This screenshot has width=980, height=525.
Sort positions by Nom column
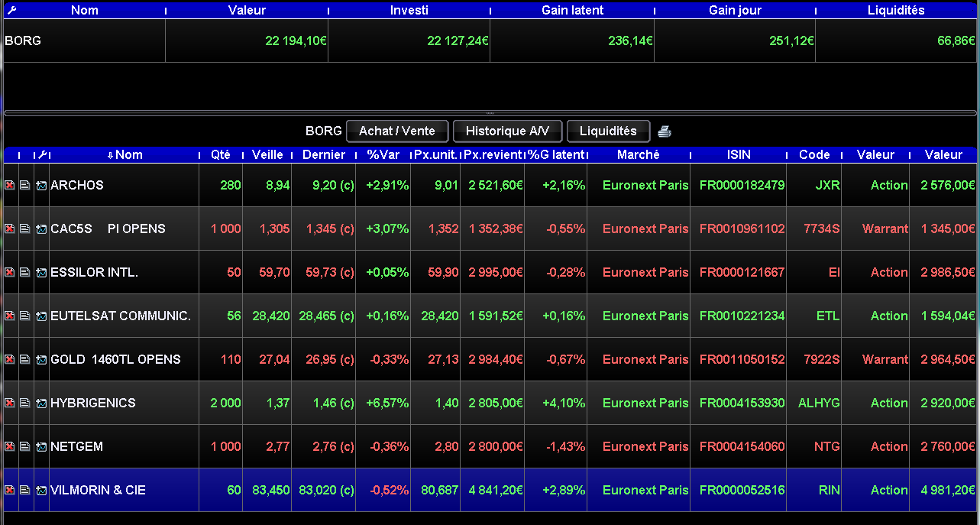[x=125, y=155]
